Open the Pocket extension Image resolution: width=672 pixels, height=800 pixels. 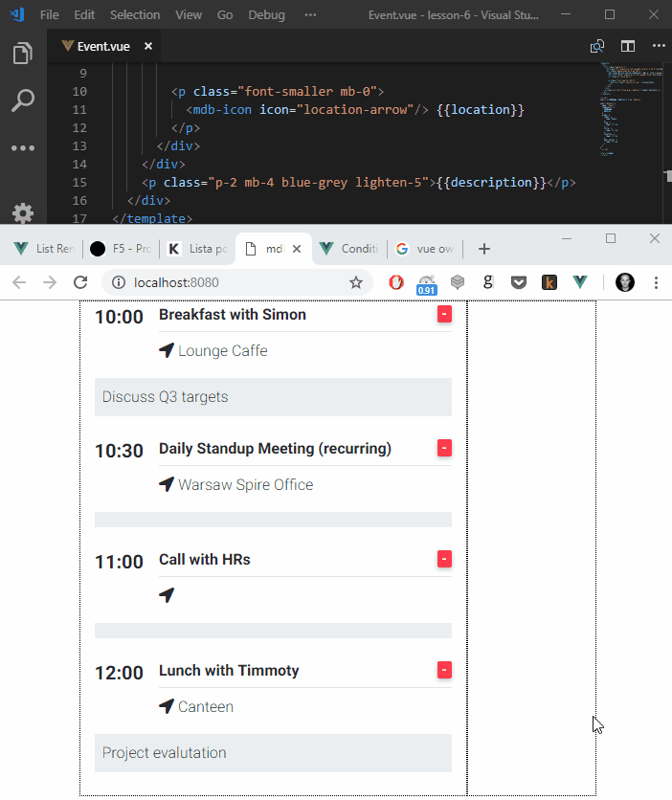519,282
